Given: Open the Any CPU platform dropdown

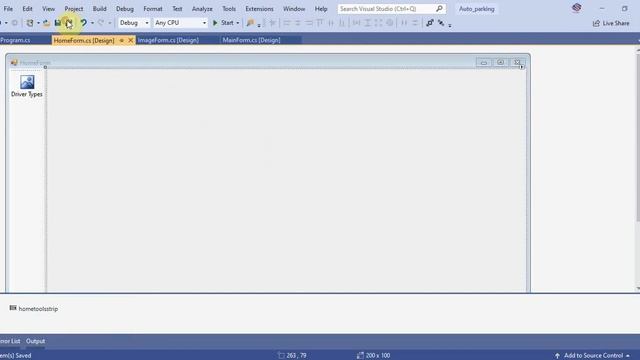Looking at the screenshot, I should coord(180,23).
